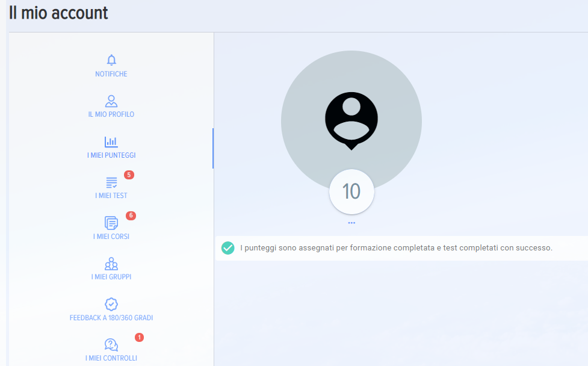Screen dimensions: 588x366
Task: Click the score circle showing 10
Action: click(x=351, y=191)
